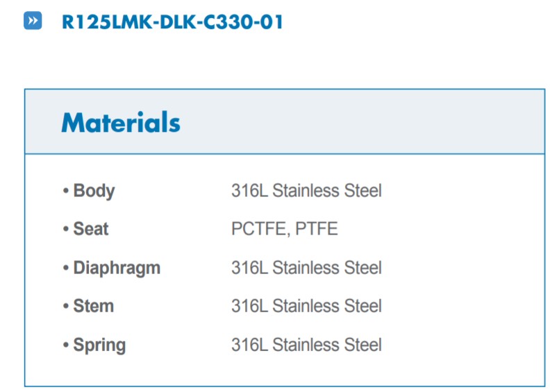Click the word PTFE after the comma
This screenshot has height=392, width=550.
pos(317,229)
